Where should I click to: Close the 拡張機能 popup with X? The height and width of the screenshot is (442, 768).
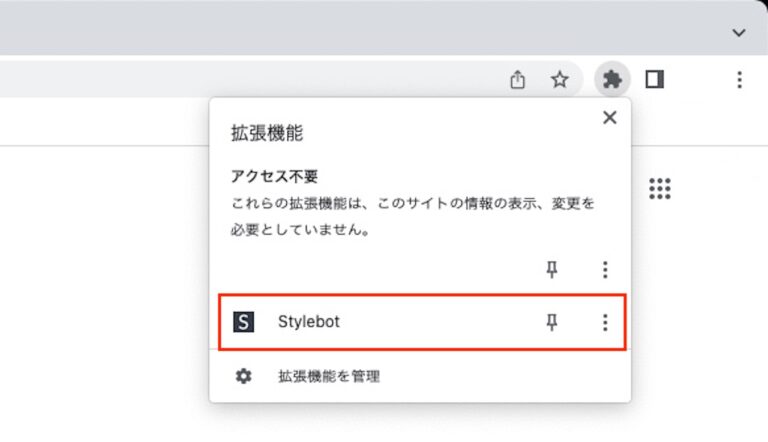click(609, 118)
